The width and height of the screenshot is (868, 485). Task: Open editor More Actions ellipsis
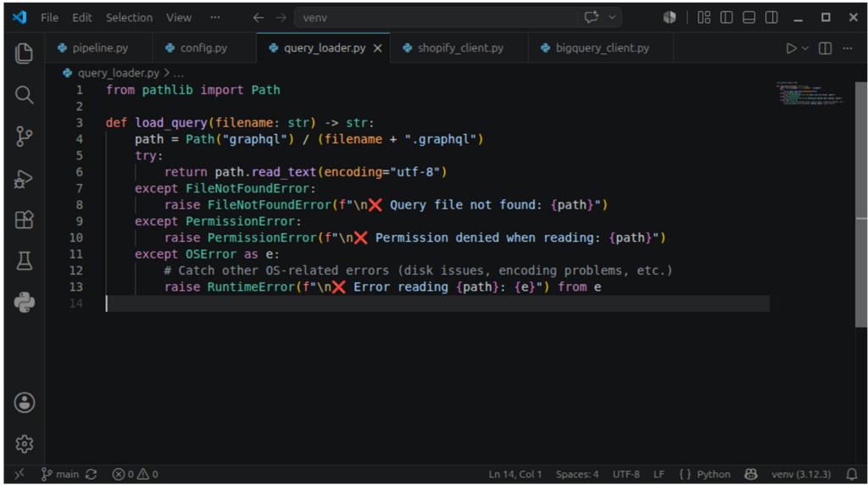tap(848, 48)
